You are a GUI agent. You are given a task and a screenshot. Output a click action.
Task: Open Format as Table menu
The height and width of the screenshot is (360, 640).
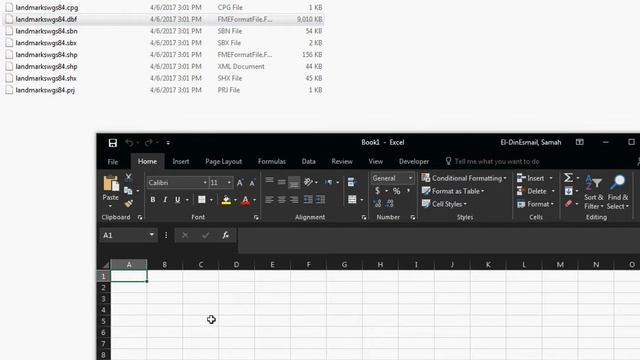click(453, 191)
